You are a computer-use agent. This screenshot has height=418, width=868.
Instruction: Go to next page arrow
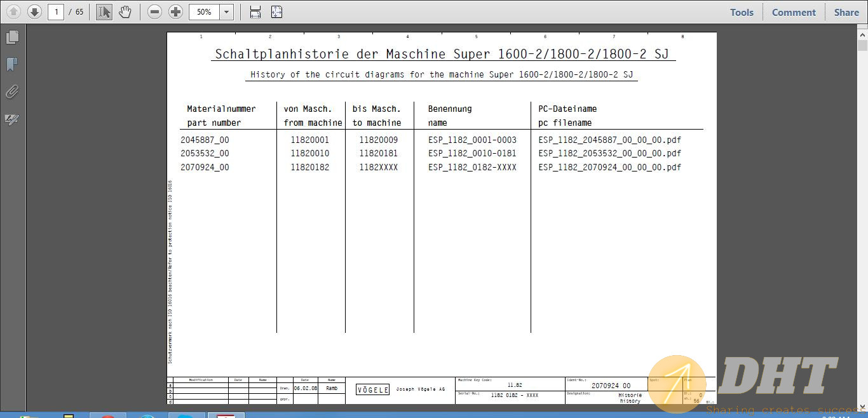tap(34, 11)
